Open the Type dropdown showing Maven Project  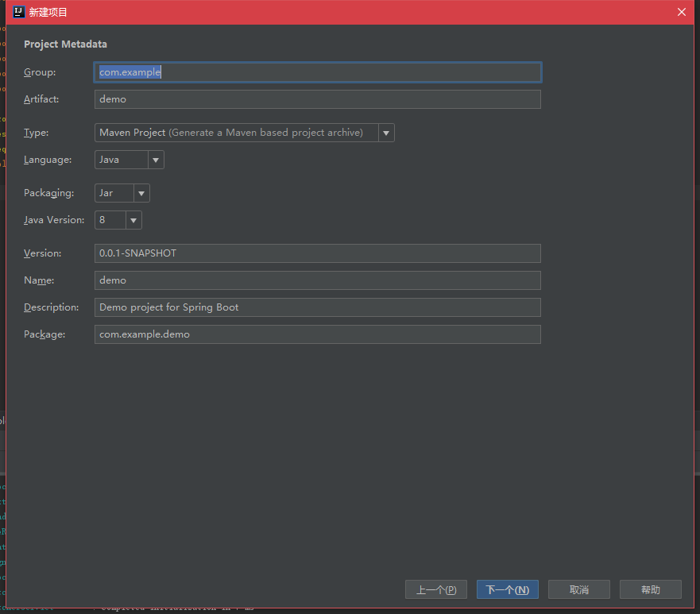point(244,133)
